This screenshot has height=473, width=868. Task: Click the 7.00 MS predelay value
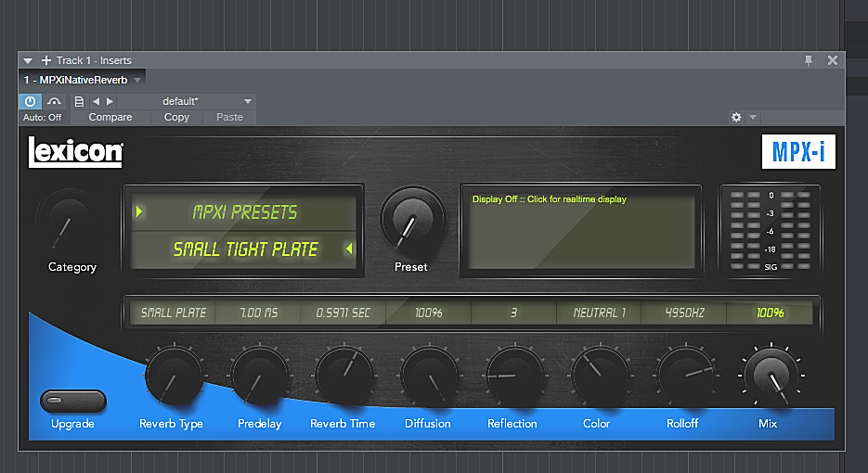pyautogui.click(x=258, y=313)
